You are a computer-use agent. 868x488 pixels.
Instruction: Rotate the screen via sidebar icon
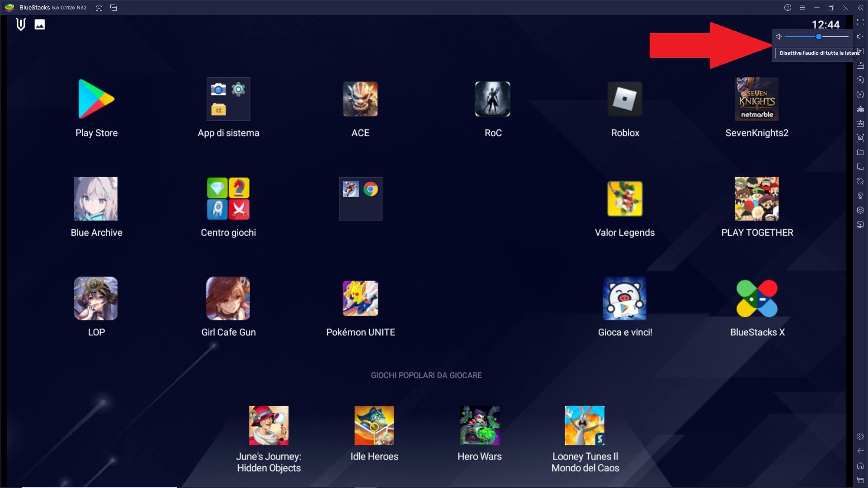860,181
